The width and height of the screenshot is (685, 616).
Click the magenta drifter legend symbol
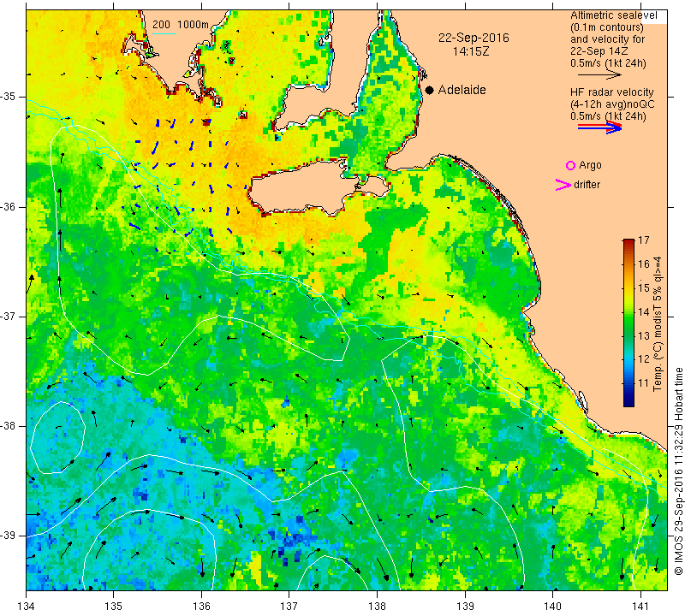tap(563, 185)
